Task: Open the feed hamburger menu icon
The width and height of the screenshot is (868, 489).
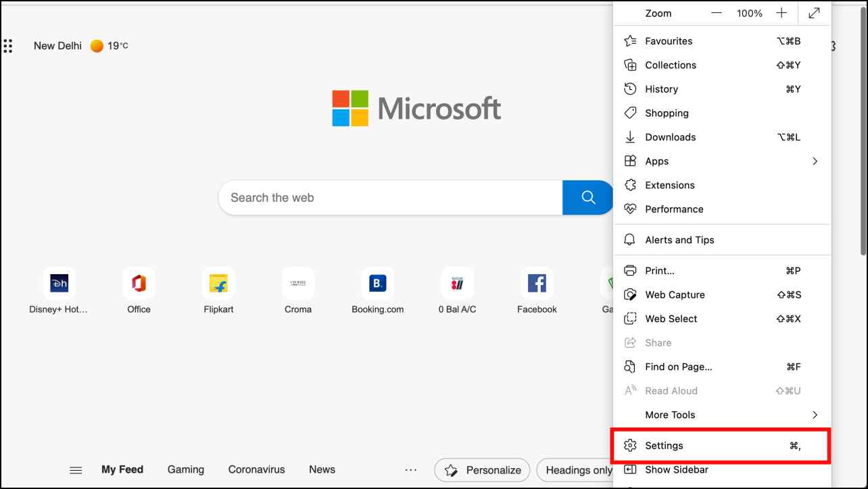Action: pyautogui.click(x=76, y=470)
